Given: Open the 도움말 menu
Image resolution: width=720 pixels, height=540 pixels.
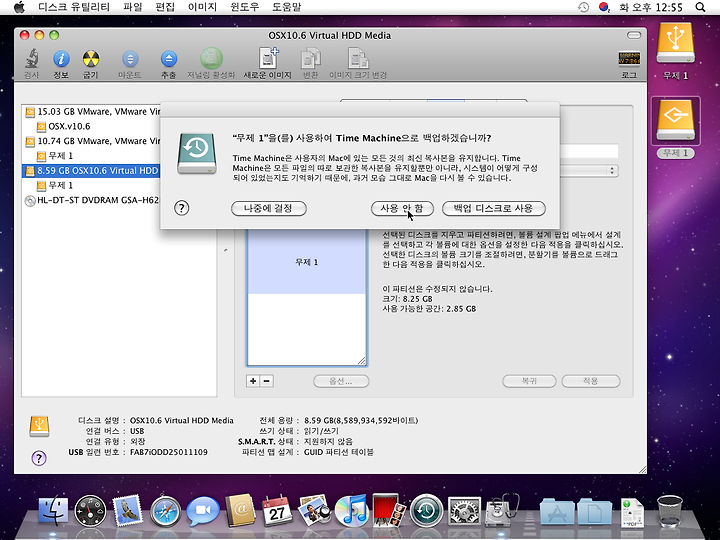Looking at the screenshot, I should (287, 7).
